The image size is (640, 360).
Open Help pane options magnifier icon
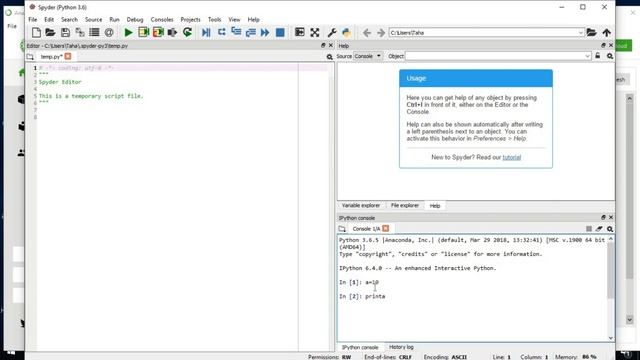tap(610, 56)
